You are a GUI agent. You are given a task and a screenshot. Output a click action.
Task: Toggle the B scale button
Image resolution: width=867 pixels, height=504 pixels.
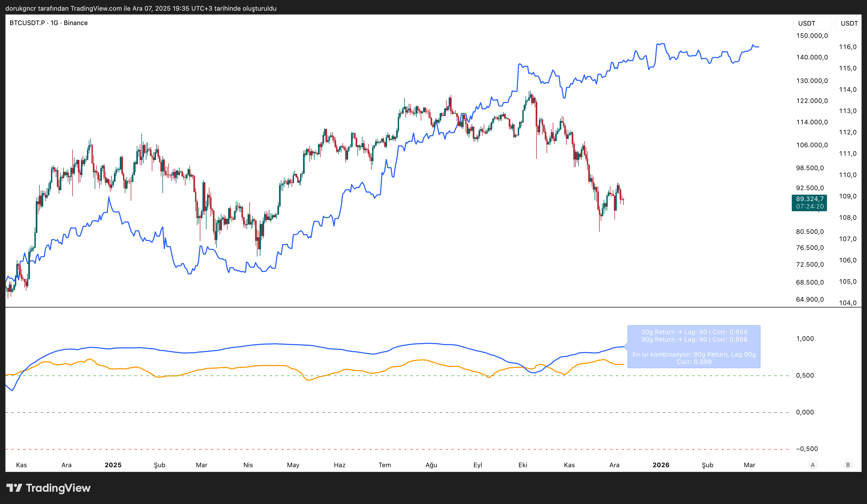[848, 465]
